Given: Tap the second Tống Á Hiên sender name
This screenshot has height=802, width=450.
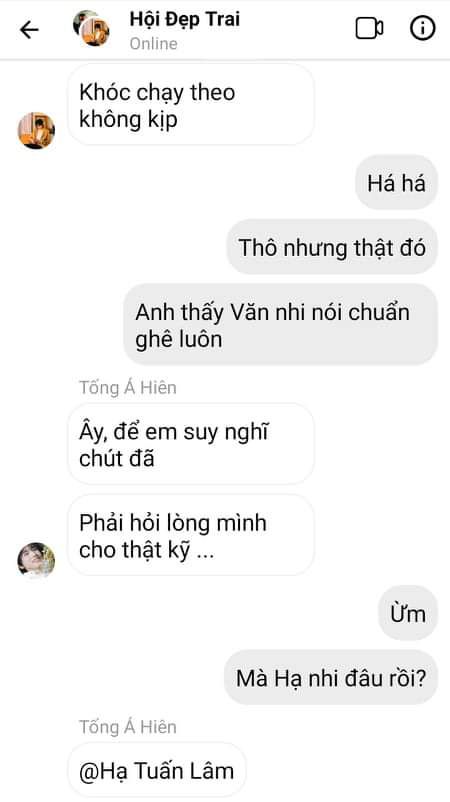Looking at the screenshot, I should pyautogui.click(x=128, y=727).
